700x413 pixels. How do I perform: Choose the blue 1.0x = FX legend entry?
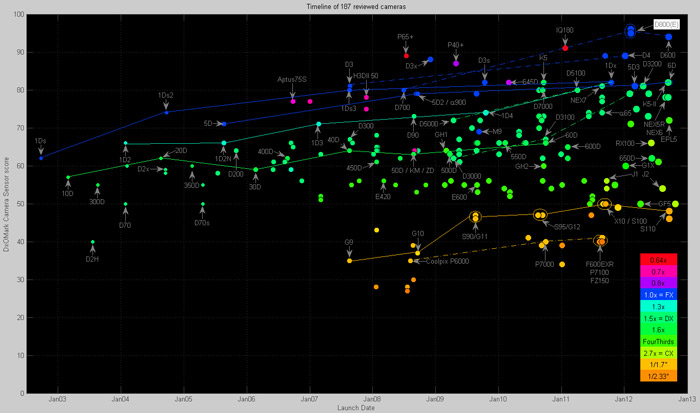coord(658,294)
